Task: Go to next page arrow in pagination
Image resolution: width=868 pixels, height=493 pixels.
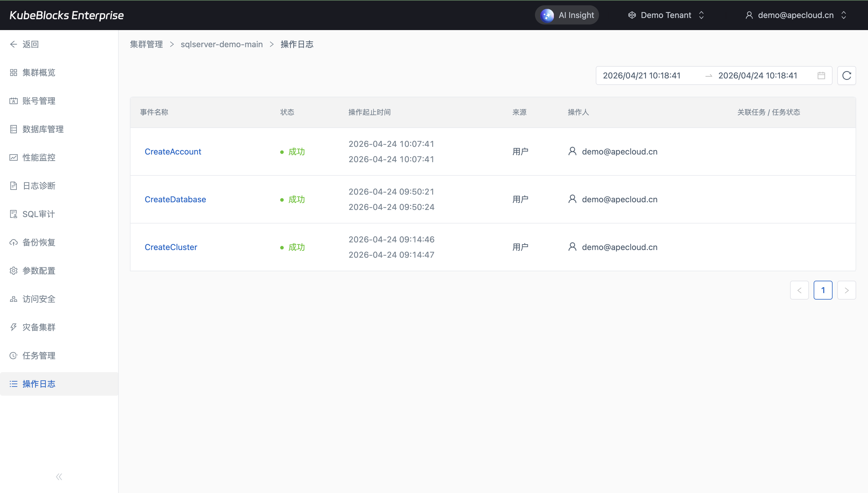Action: click(846, 290)
